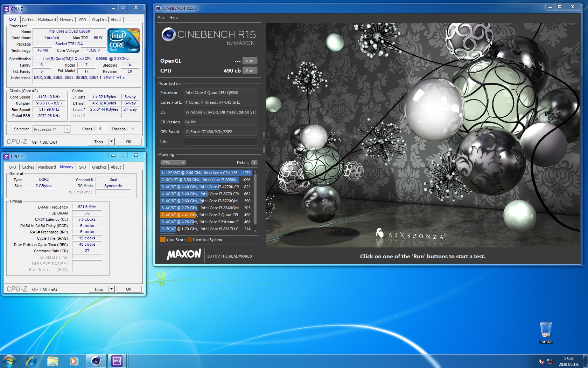The height and width of the screenshot is (368, 588).
Task: Click DRAM Frequency value 621.6 MHz
Action: point(87,207)
